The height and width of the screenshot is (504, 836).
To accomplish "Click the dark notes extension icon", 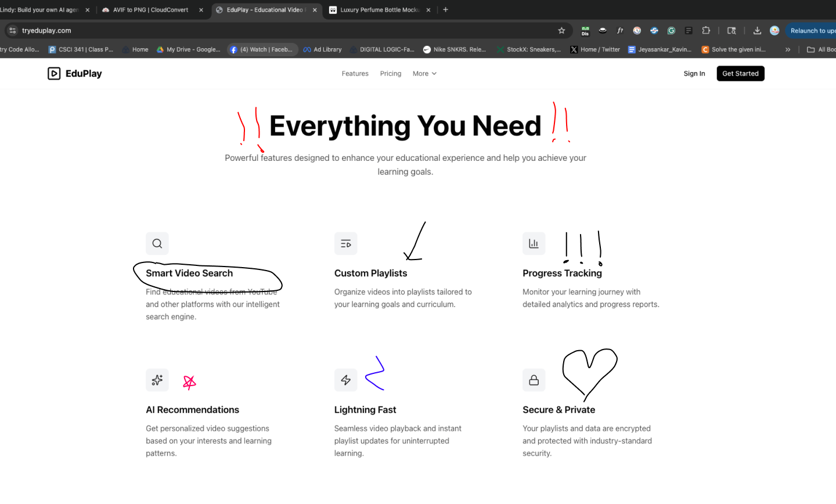I will pos(689,30).
